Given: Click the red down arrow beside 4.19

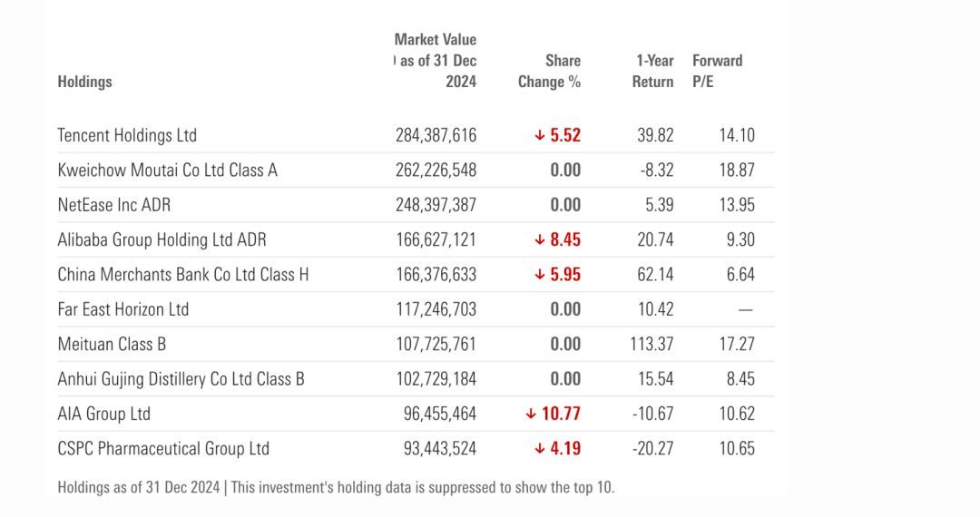Looking at the screenshot, I should click(540, 448).
